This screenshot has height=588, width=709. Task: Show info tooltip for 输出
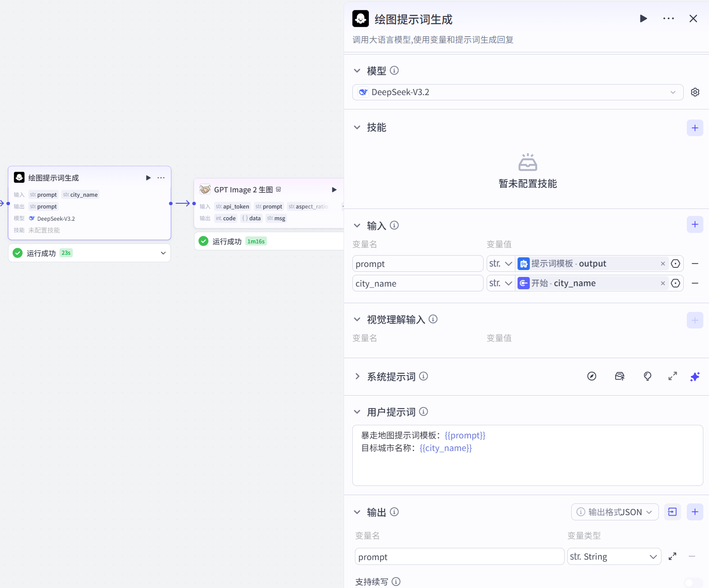(394, 512)
